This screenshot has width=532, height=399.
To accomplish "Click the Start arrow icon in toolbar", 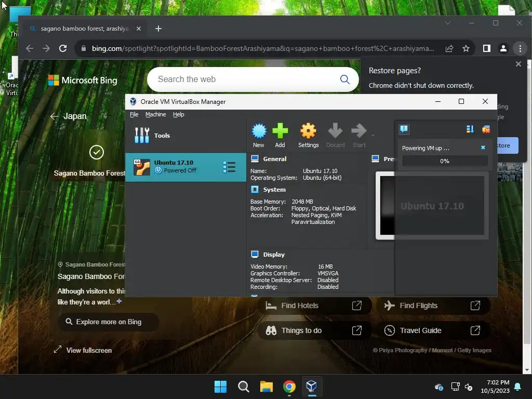I will pos(359,131).
